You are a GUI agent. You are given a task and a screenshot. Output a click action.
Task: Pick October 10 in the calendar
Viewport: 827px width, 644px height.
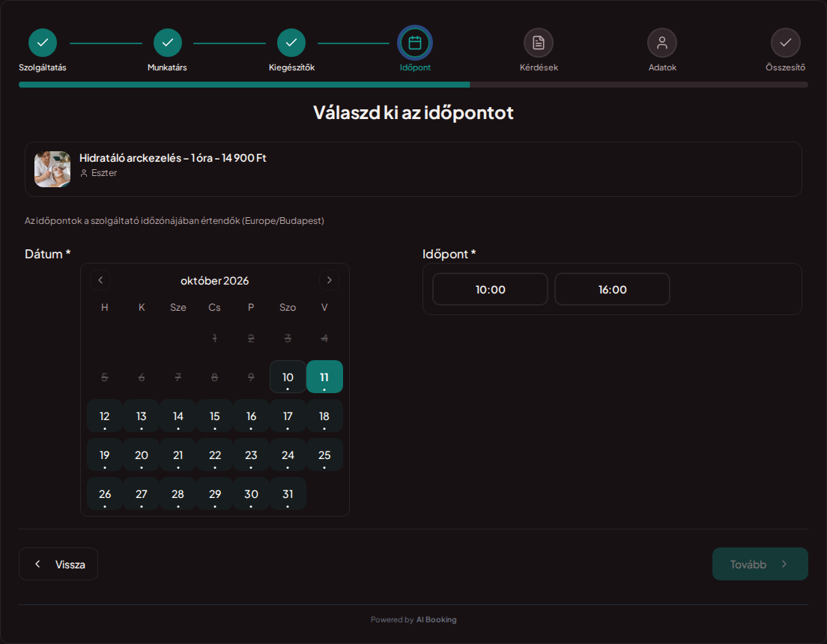(x=288, y=377)
